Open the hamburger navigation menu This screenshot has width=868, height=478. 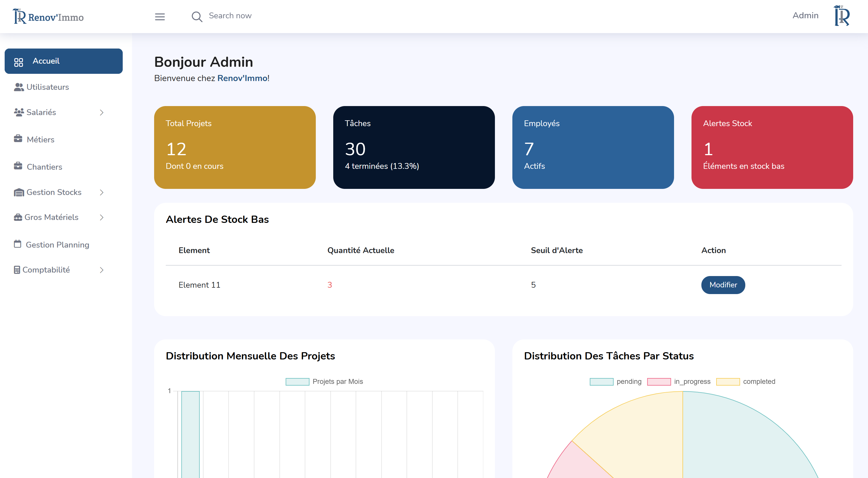[x=160, y=17]
